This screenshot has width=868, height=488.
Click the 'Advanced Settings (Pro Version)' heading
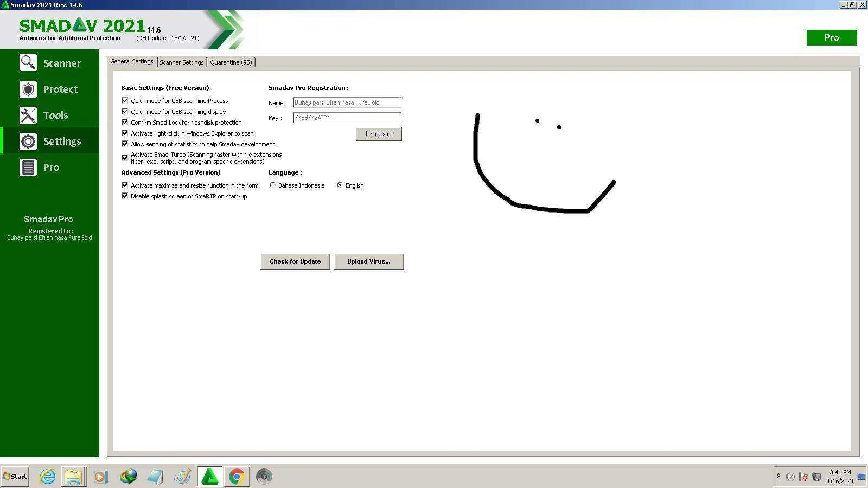pyautogui.click(x=171, y=172)
